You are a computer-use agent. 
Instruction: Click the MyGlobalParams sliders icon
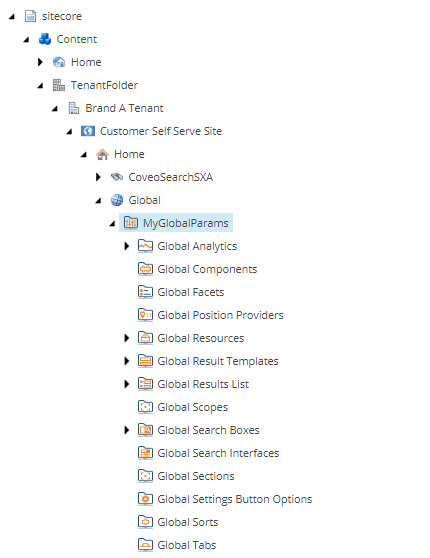coord(131,223)
